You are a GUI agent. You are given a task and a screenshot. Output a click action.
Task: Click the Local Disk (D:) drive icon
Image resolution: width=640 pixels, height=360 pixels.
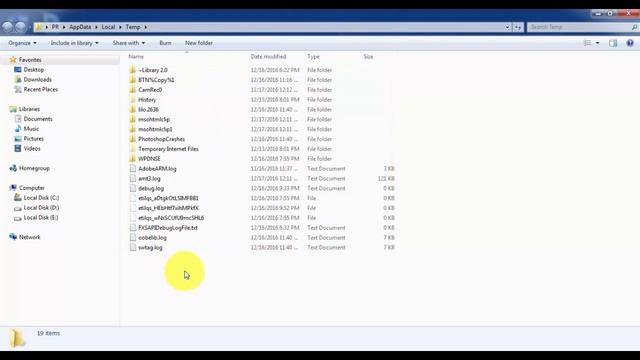tap(18, 208)
